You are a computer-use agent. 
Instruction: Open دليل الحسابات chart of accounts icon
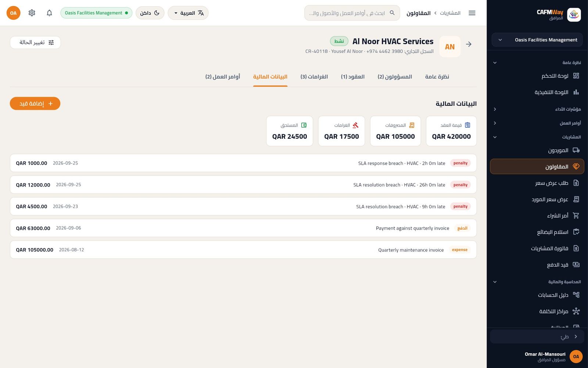(x=576, y=295)
